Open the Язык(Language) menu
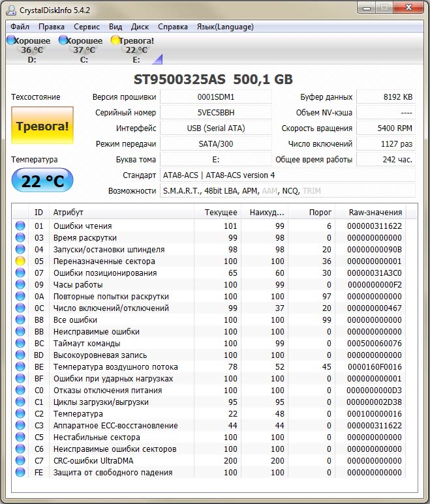 pyautogui.click(x=225, y=27)
